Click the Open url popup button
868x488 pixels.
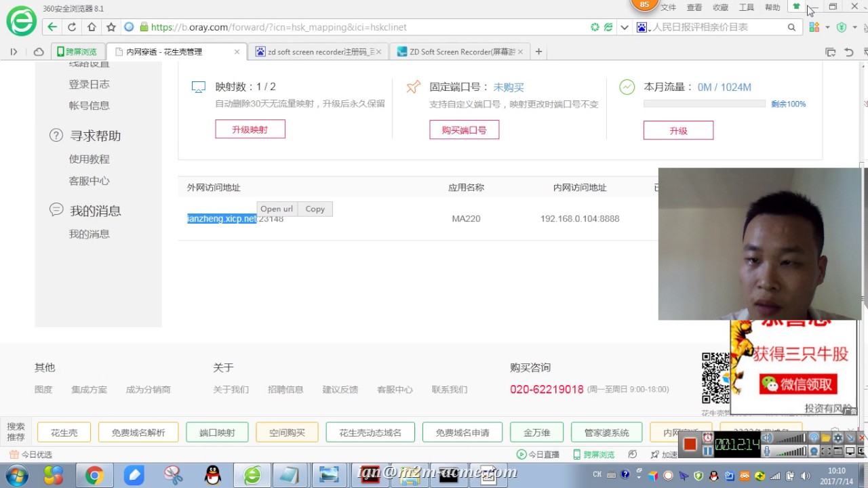click(277, 209)
